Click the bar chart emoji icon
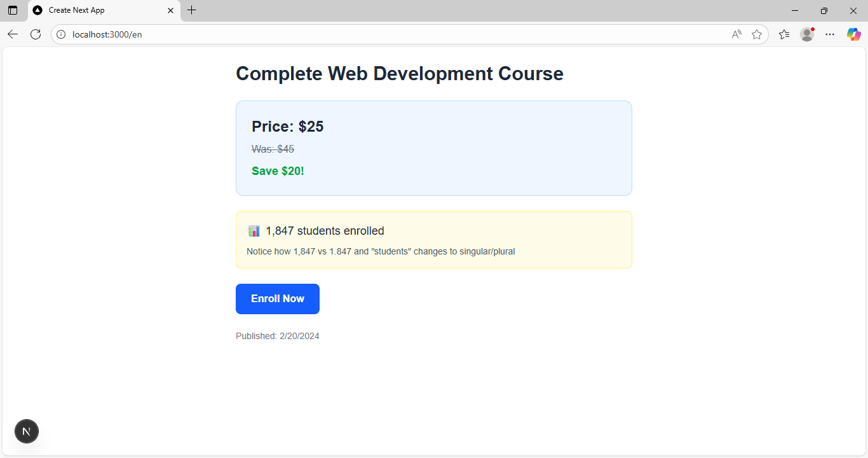 [254, 231]
